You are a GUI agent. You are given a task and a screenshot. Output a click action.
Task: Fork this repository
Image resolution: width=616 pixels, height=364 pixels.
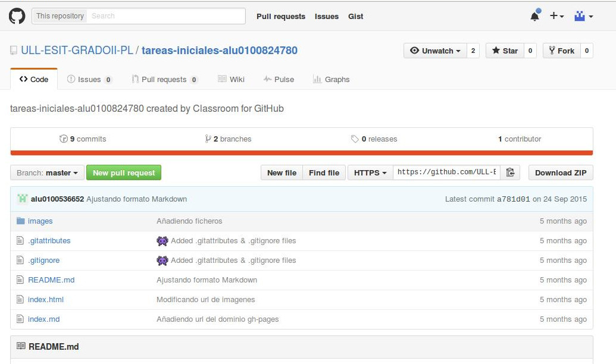[561, 51]
